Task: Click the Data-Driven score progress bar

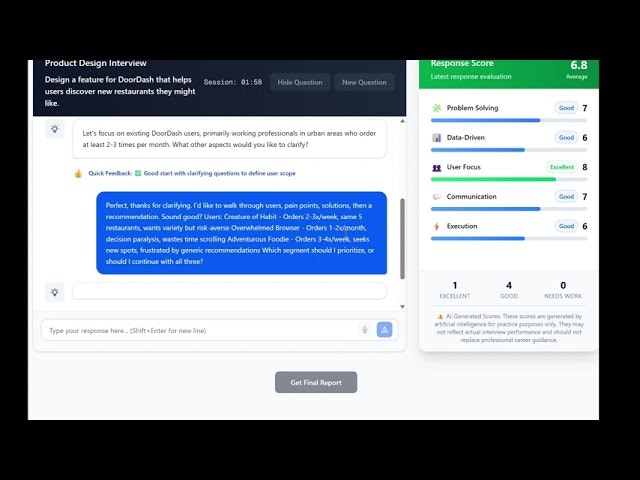Action: tap(509, 150)
